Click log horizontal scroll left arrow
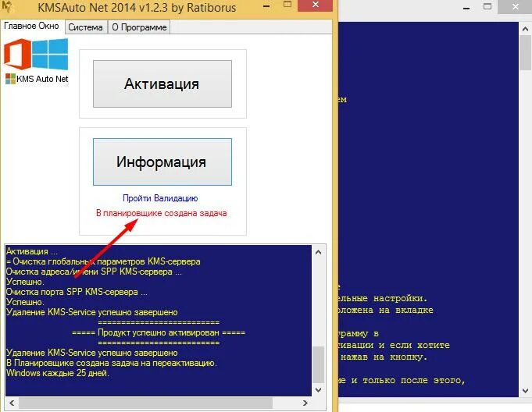This screenshot has height=412, width=532. (12, 403)
